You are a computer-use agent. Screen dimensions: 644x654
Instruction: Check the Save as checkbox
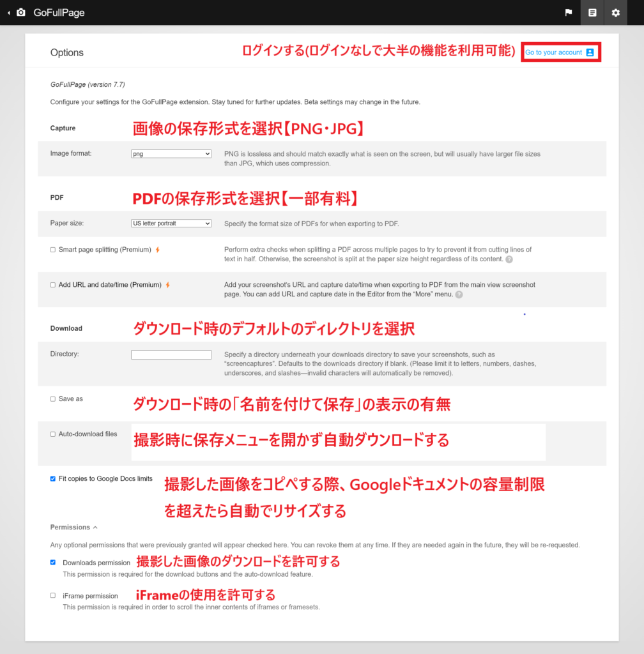tap(53, 399)
